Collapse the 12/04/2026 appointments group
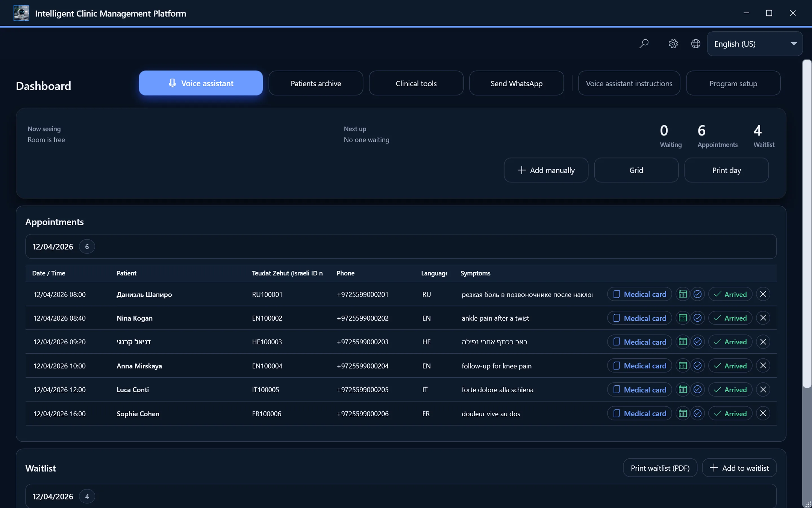This screenshot has width=812, height=508. pyautogui.click(x=401, y=246)
